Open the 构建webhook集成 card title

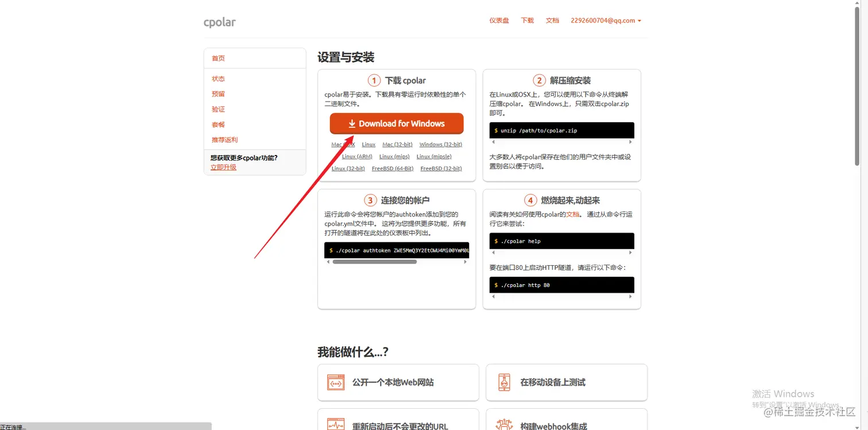point(553,426)
